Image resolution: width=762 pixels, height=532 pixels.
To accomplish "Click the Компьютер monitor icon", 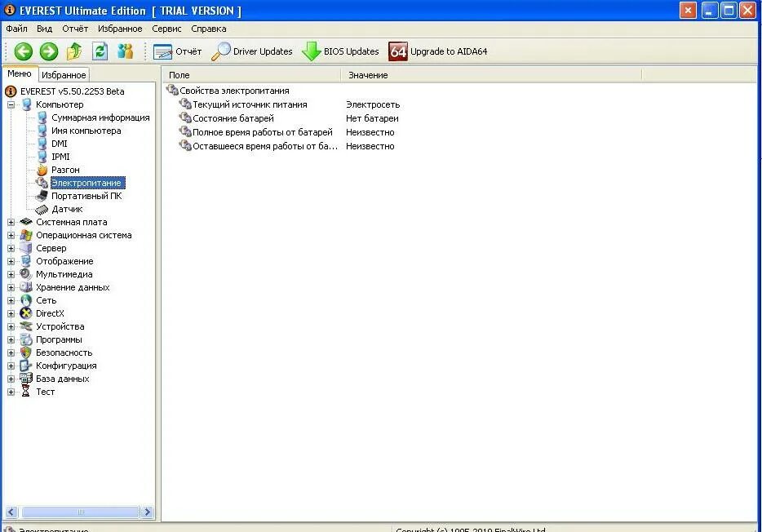I will point(27,104).
